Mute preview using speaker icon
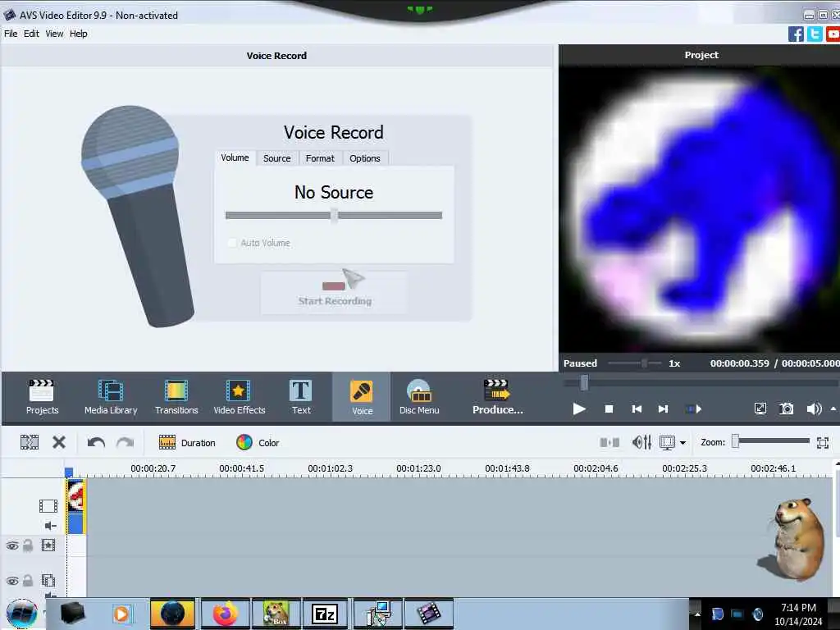 [814, 409]
